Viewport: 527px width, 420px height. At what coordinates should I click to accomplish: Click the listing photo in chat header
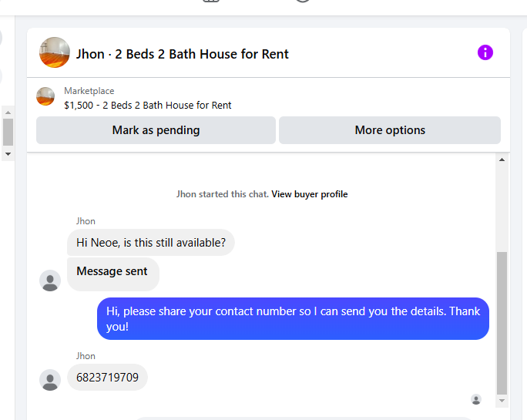tap(55, 52)
